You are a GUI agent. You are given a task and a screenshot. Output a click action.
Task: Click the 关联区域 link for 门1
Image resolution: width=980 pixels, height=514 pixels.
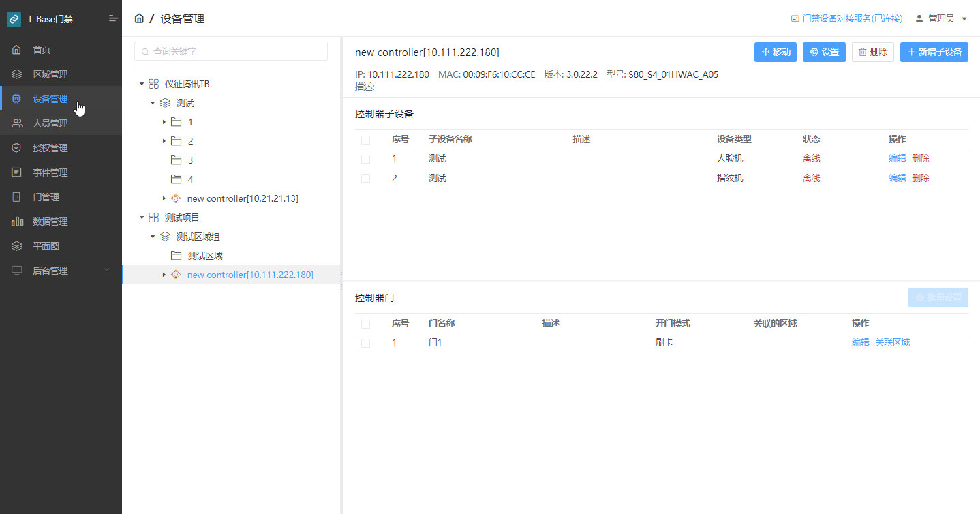click(893, 343)
